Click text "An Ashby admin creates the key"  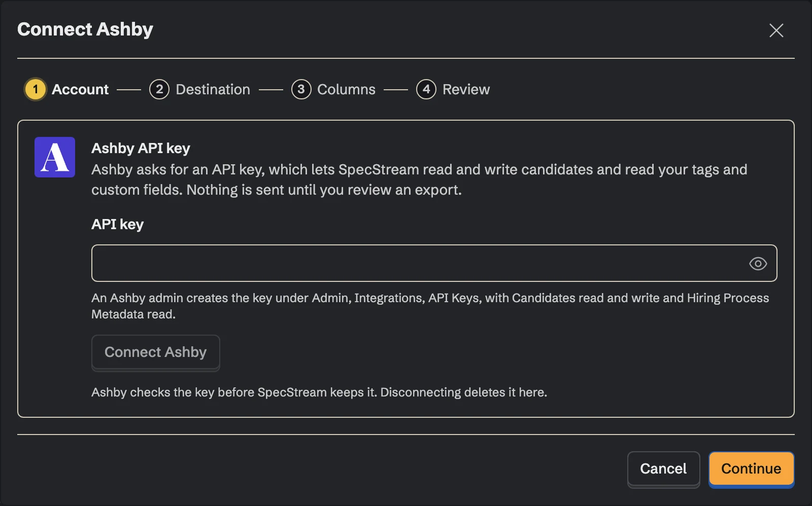point(182,298)
